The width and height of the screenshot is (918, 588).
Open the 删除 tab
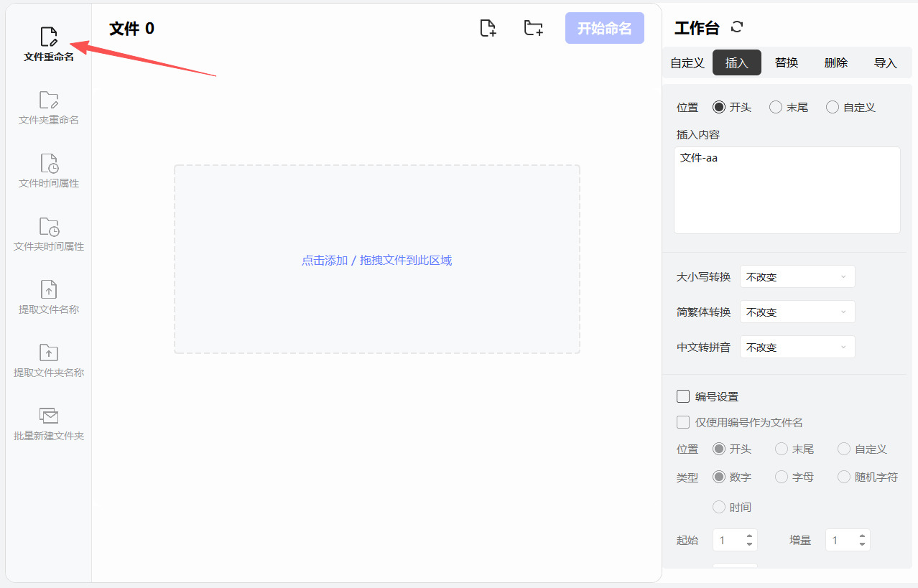pyautogui.click(x=836, y=62)
